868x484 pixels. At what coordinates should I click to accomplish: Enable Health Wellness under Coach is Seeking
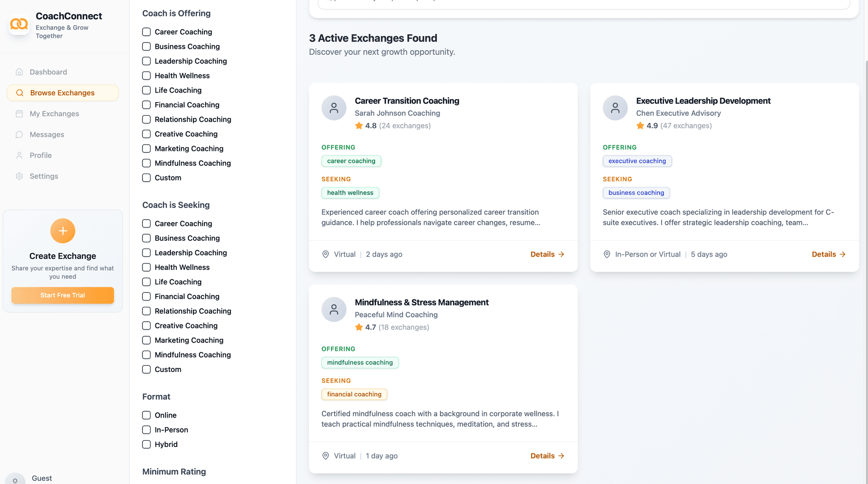pos(146,268)
